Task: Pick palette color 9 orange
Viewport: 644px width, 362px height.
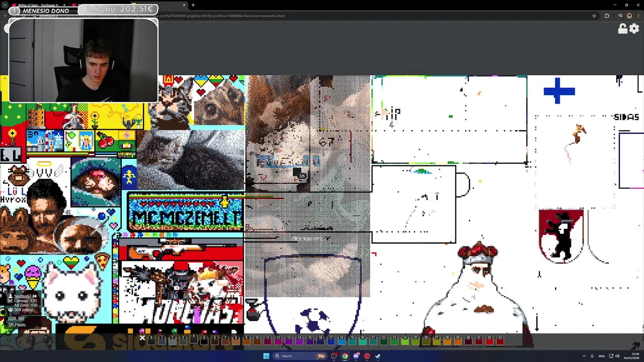Action: (246, 341)
